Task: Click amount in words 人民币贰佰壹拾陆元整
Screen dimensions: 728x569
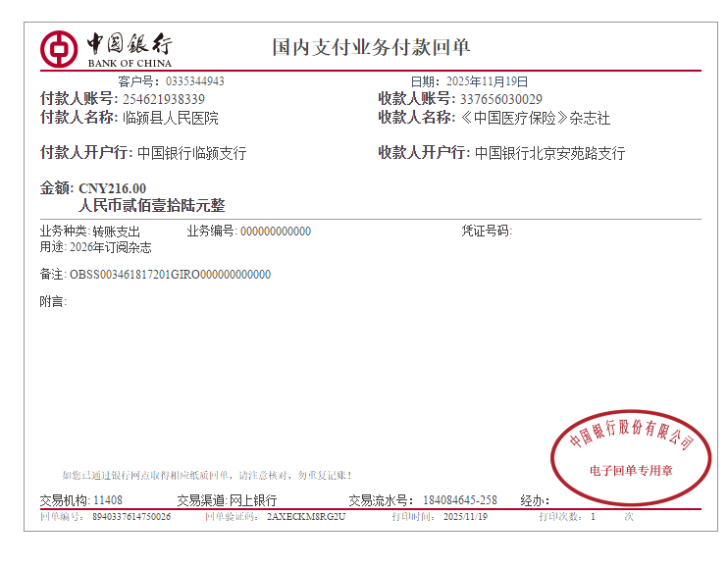Action: click(x=151, y=206)
